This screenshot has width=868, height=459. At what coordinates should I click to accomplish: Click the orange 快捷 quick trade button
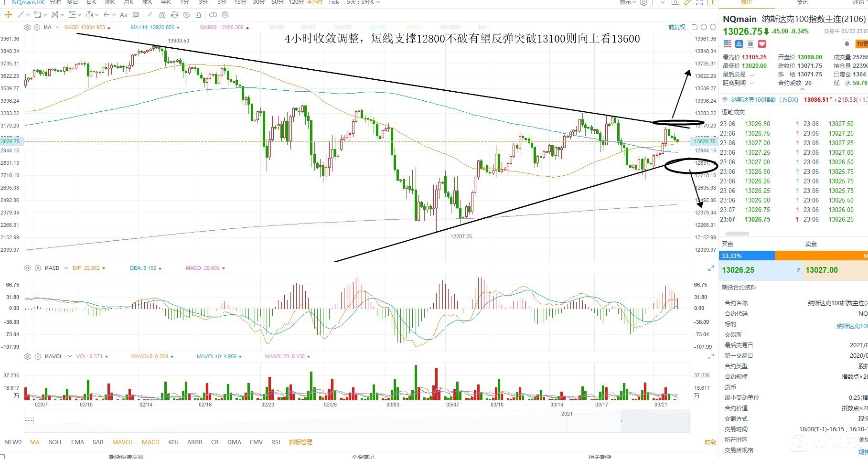(862, 44)
